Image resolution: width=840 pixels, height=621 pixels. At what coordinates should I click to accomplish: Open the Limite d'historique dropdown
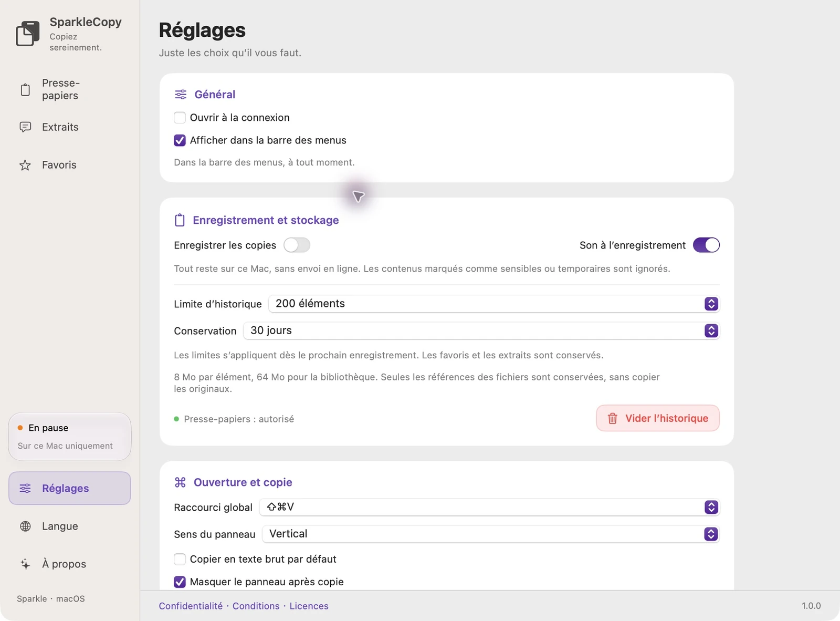click(x=493, y=304)
